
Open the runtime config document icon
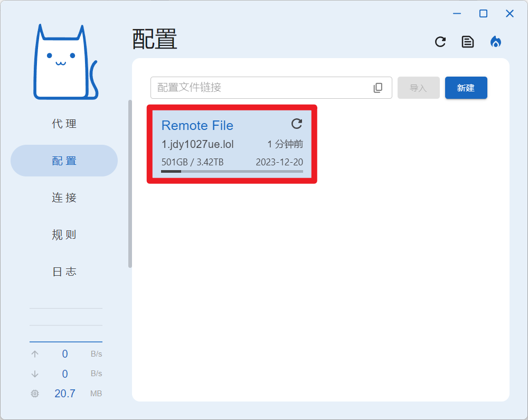[467, 42]
